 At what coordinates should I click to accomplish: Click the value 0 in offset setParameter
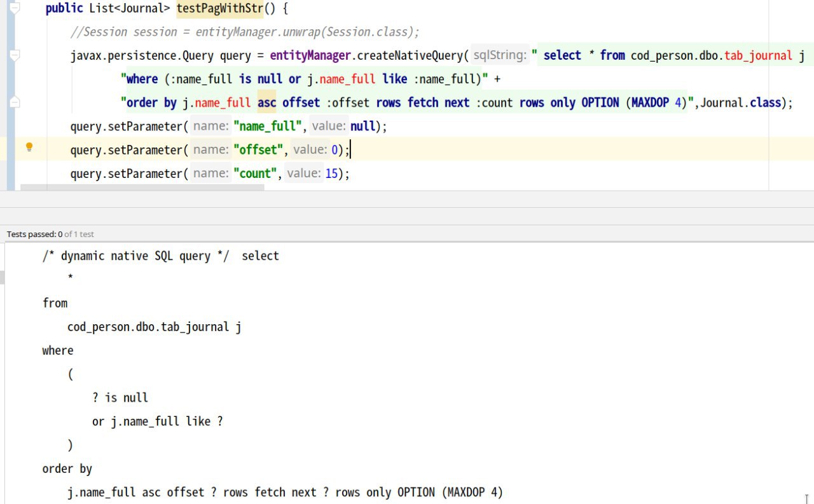coord(335,150)
